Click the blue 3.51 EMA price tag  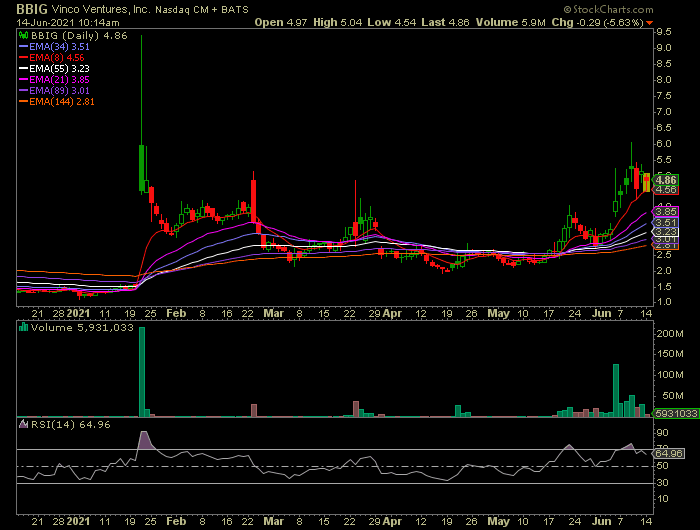666,222
